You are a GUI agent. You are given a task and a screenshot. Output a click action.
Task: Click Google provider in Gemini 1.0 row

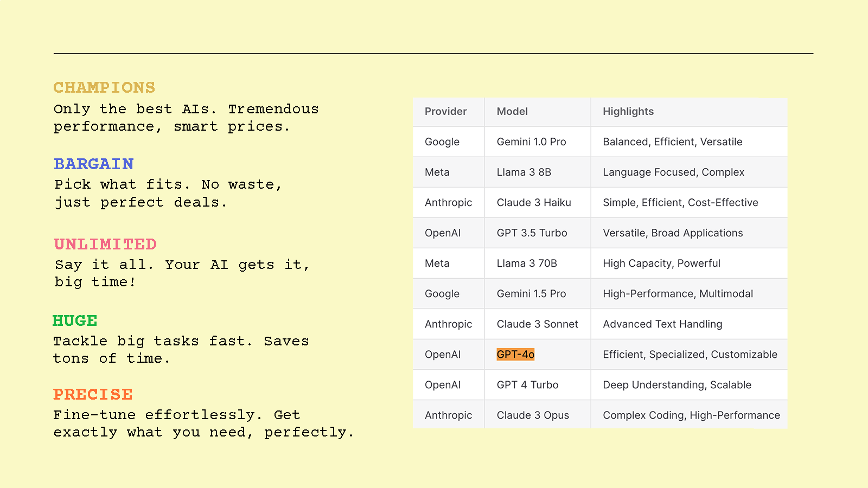click(x=442, y=142)
